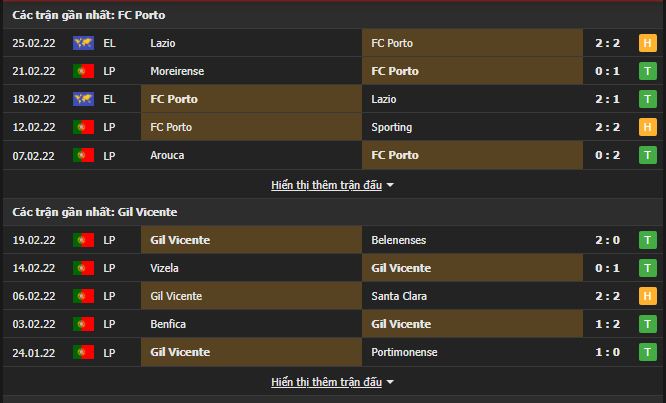This screenshot has width=666, height=403.
Task: Select the Sporting team name link
Action: [x=391, y=127]
